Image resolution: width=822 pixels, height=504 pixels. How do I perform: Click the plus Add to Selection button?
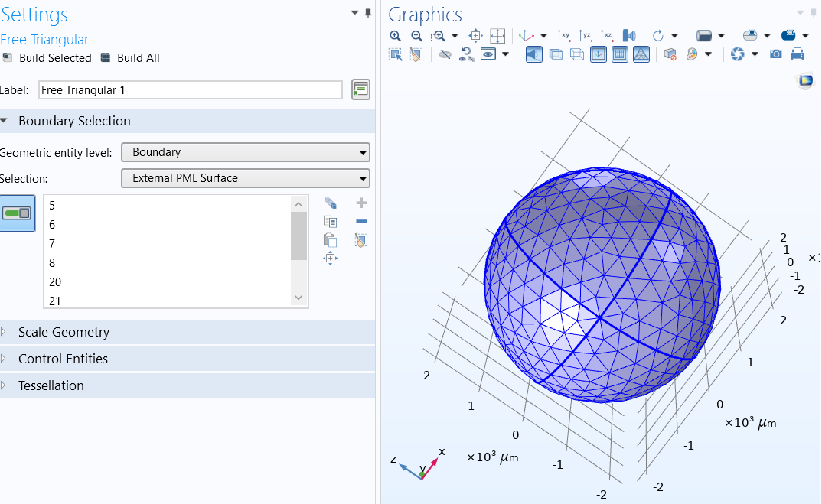tap(361, 203)
